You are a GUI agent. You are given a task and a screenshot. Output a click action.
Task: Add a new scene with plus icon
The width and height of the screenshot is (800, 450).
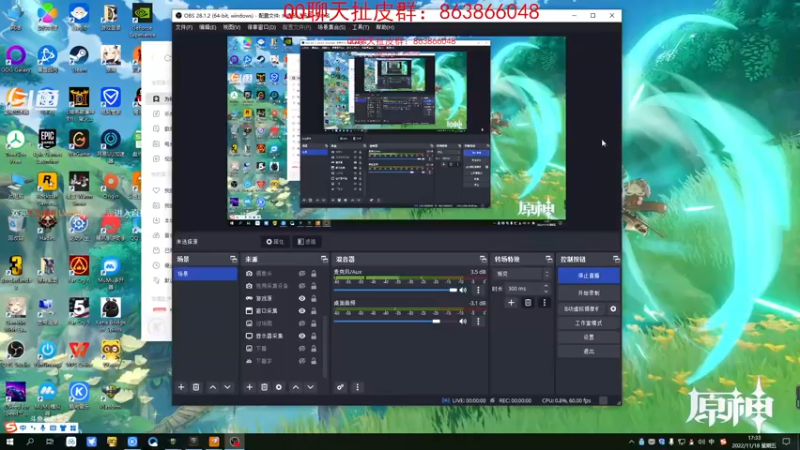(x=181, y=387)
